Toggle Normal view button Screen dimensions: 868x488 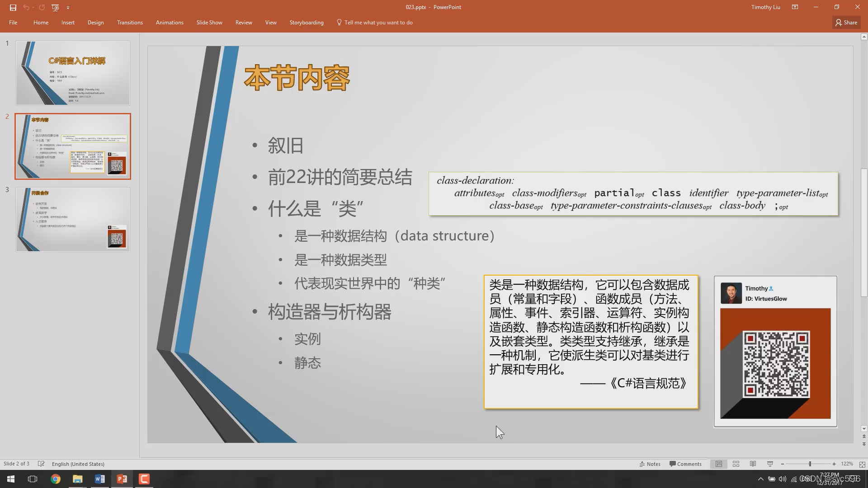pyautogui.click(x=718, y=464)
